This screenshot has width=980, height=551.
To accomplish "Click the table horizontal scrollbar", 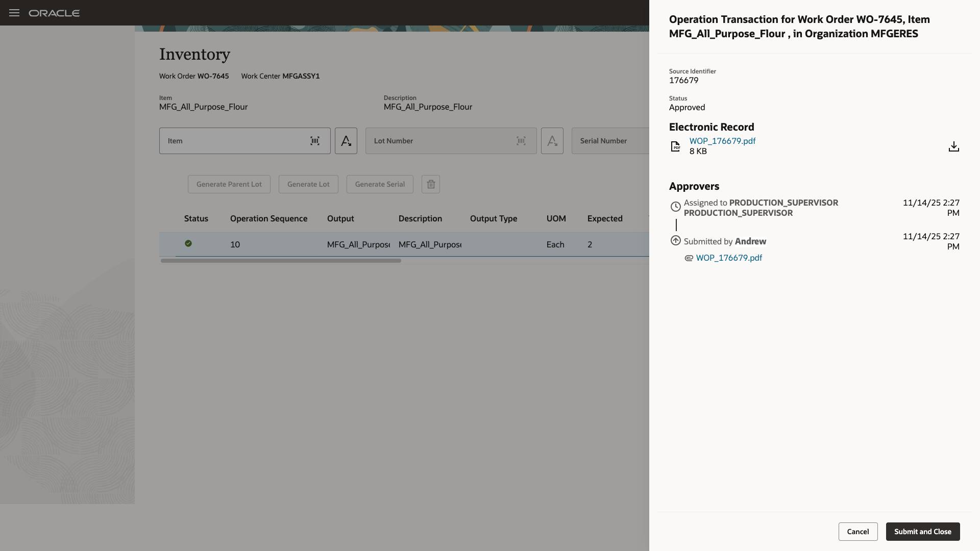I will click(281, 261).
